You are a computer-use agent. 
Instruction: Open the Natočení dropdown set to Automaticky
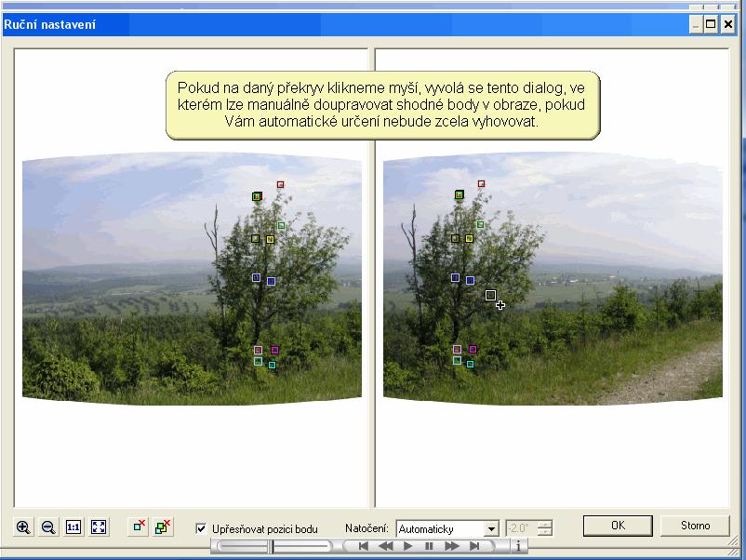click(490, 529)
